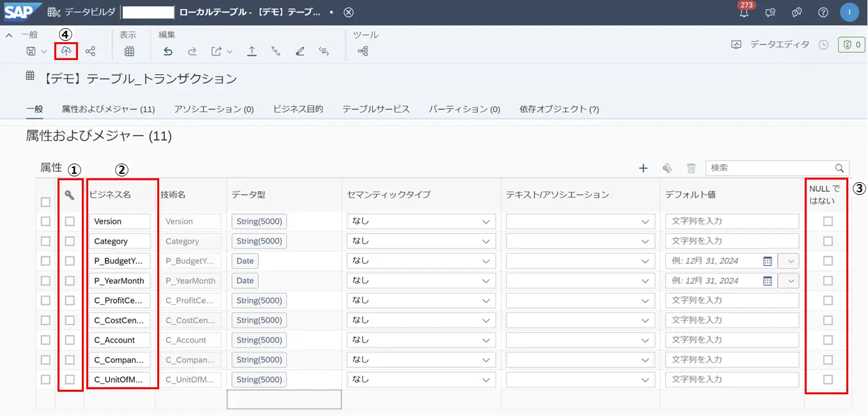The image size is (868, 416).
Task: Click the redo arrow
Action: point(192,51)
